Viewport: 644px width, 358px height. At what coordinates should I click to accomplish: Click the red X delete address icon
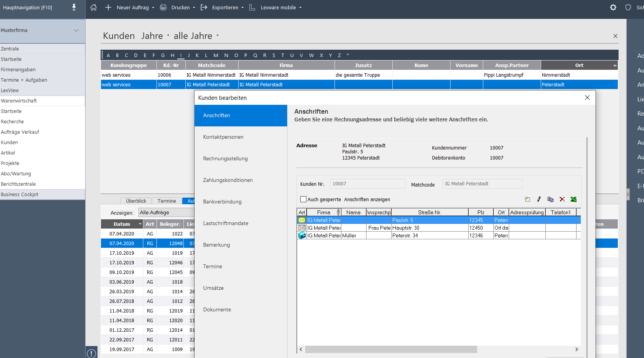[562, 199]
